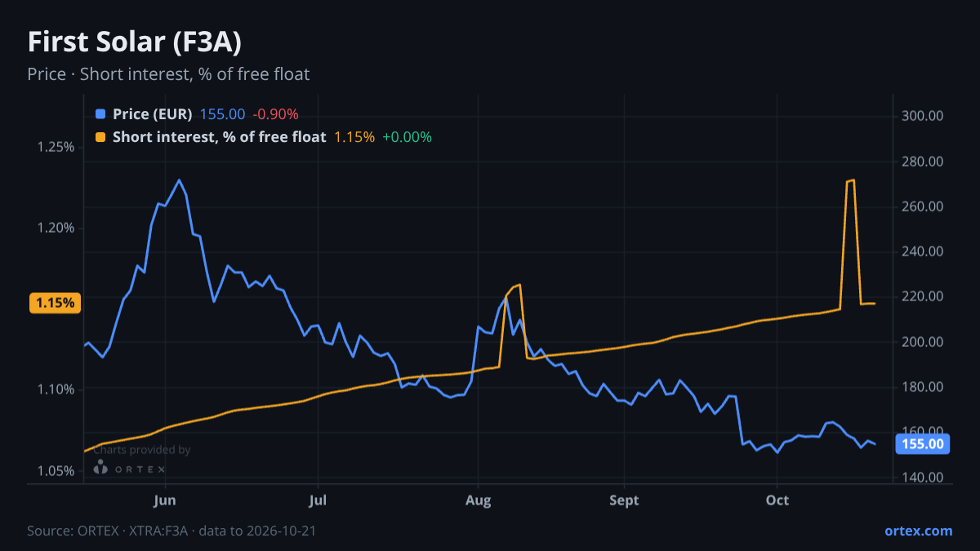The width and height of the screenshot is (980, 551).
Task: Open the ortex.com link
Action: click(x=919, y=531)
